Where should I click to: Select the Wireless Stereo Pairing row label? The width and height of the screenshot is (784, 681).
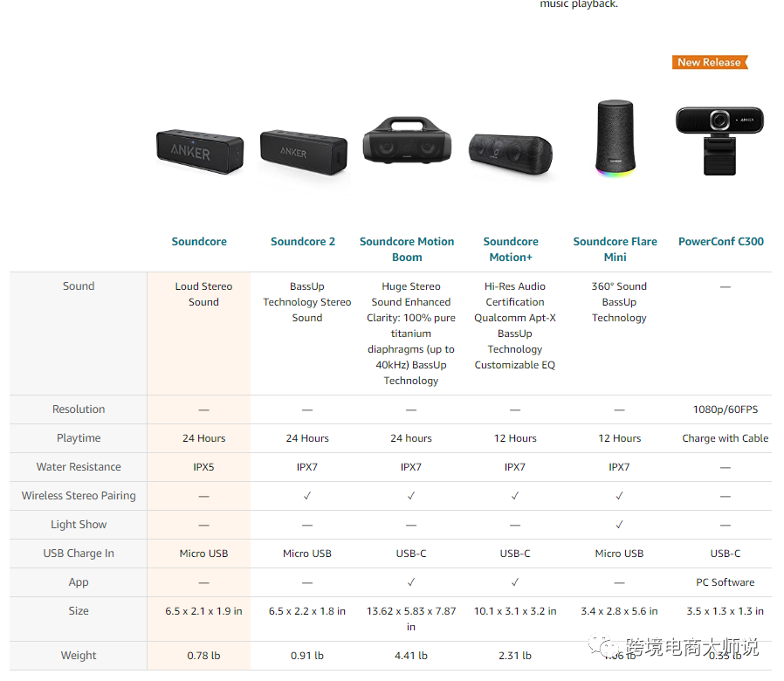click(79, 496)
